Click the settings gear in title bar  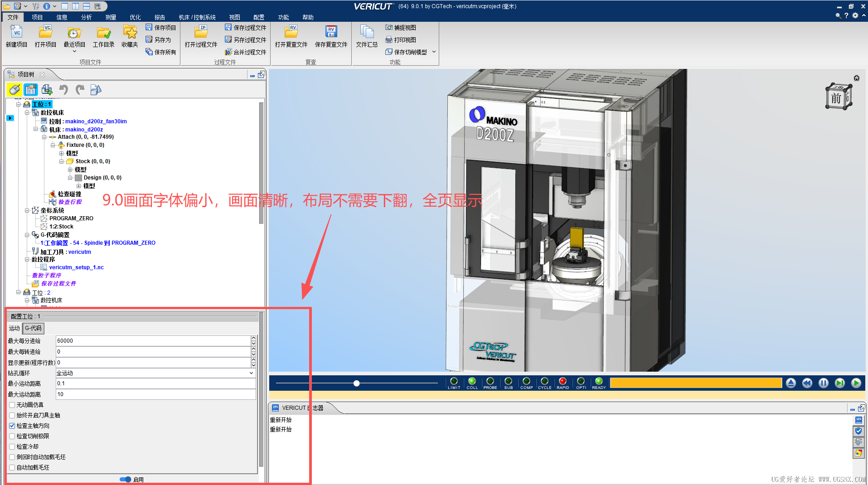pyautogui.click(x=855, y=15)
